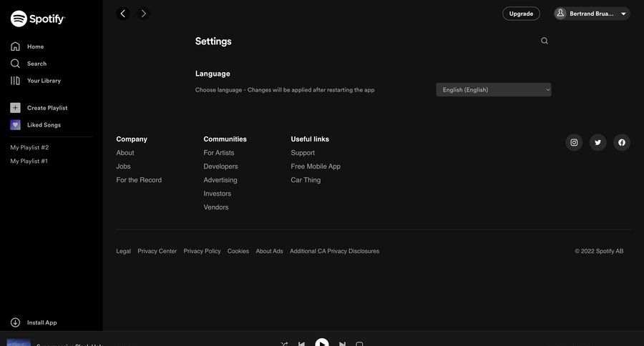The height and width of the screenshot is (346, 644).
Task: Open Search from the sidebar
Action: pos(29,64)
